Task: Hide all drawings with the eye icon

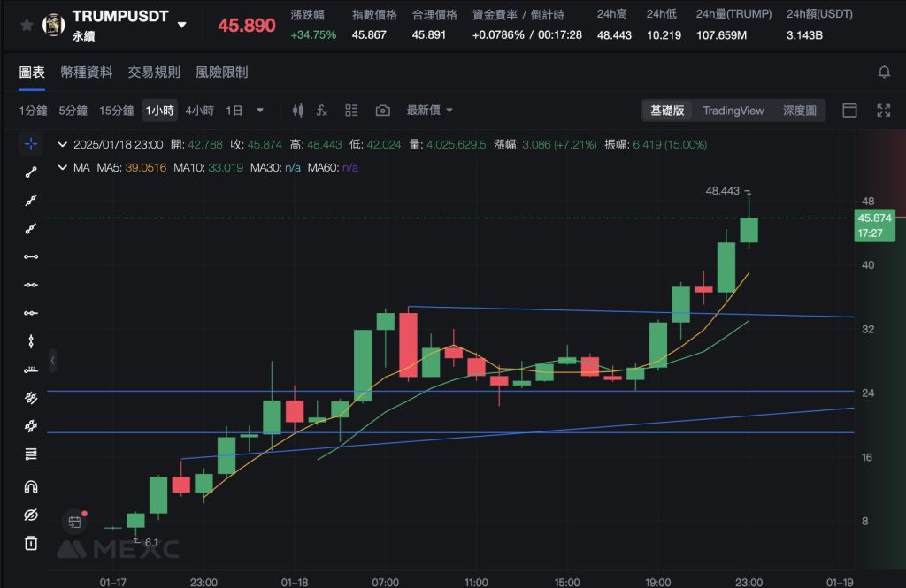Action: (x=31, y=515)
